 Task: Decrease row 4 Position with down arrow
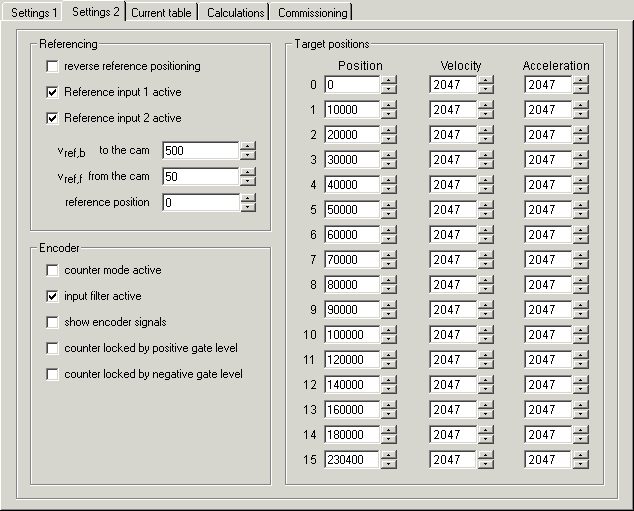pos(389,189)
